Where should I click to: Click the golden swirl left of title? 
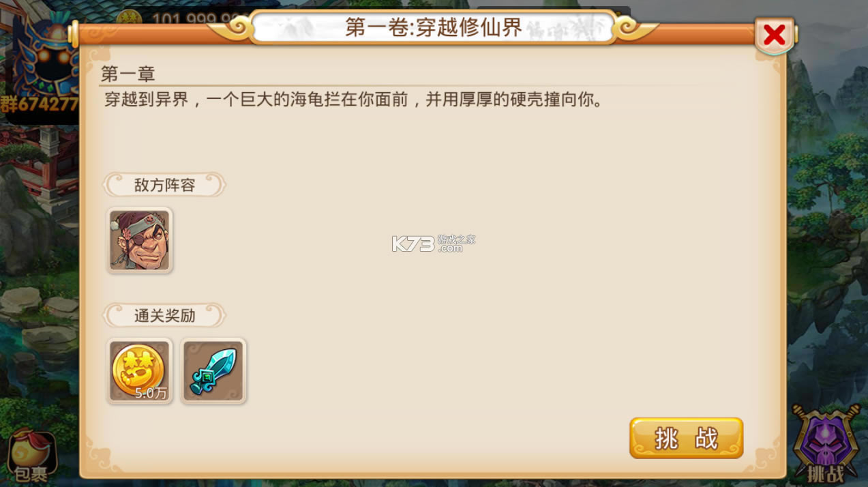tap(233, 28)
